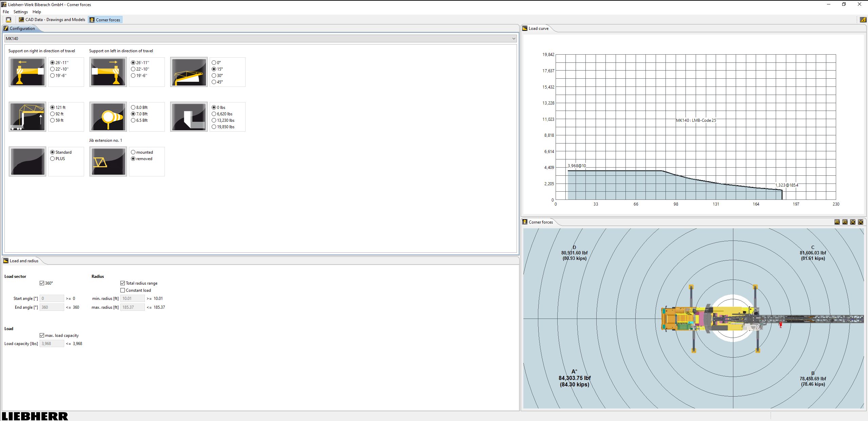Select 8.0 Bft wind speed option

133,107
